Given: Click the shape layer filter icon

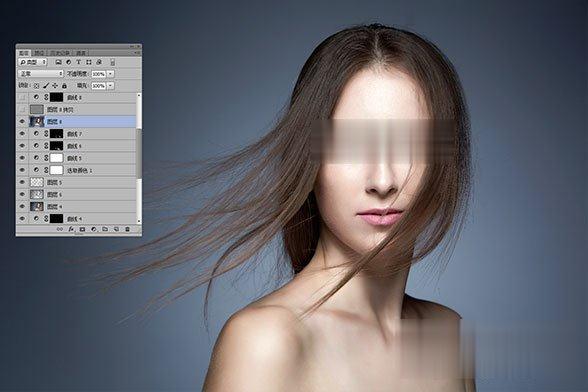Looking at the screenshot, I should [x=89, y=62].
